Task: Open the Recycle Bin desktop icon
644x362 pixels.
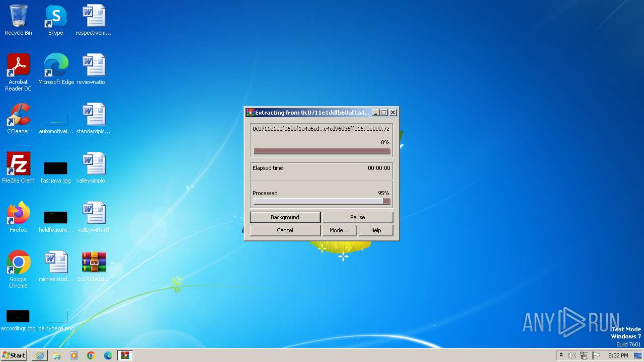Action: 18,21
